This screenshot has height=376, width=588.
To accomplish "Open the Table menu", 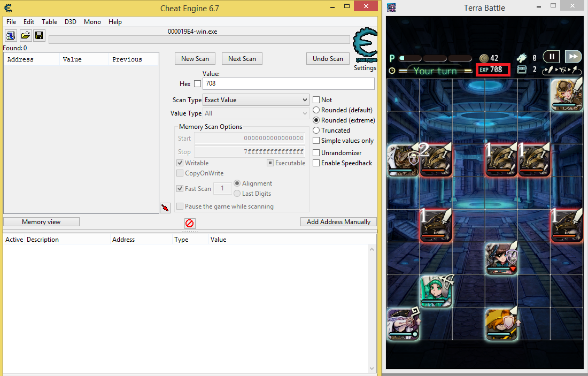I will click(50, 22).
